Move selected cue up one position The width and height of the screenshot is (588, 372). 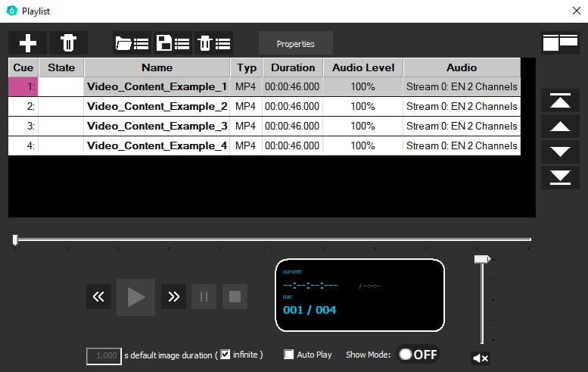tap(560, 127)
